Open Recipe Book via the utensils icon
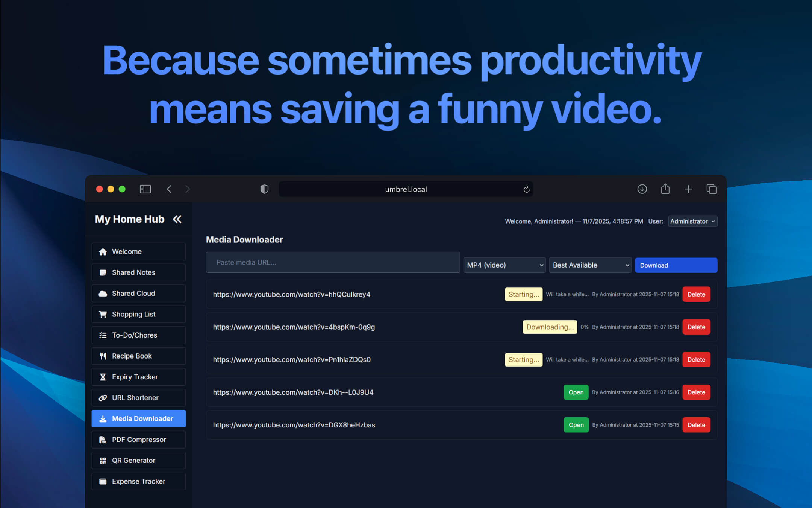Screen dimensions: 812x508 click(104, 356)
